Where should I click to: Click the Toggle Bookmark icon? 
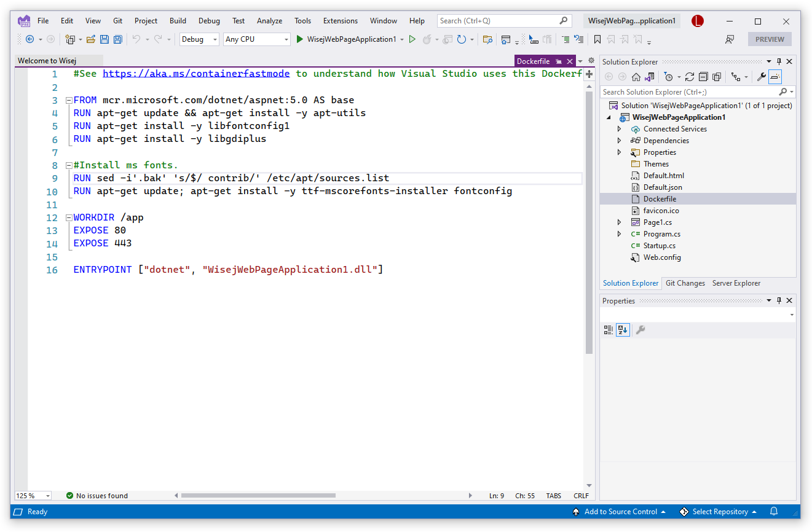point(597,39)
